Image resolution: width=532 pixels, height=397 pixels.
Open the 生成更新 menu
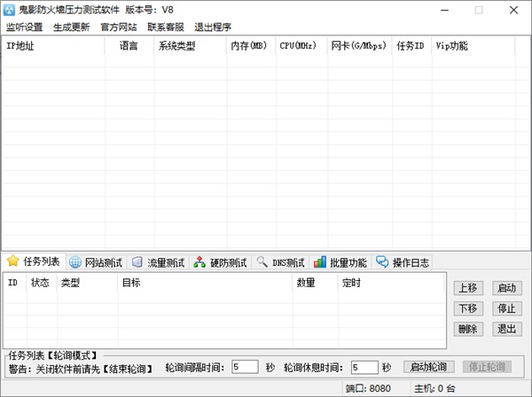pos(71,27)
